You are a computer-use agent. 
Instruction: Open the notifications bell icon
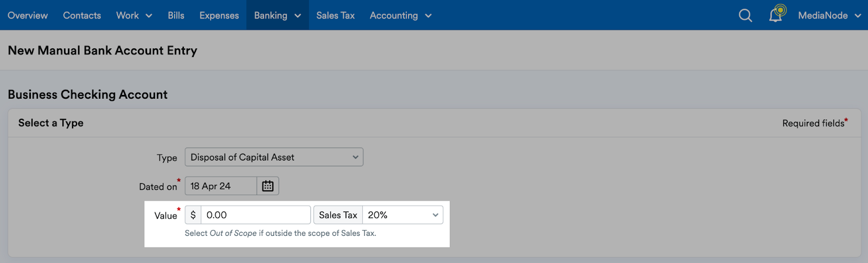tap(777, 14)
